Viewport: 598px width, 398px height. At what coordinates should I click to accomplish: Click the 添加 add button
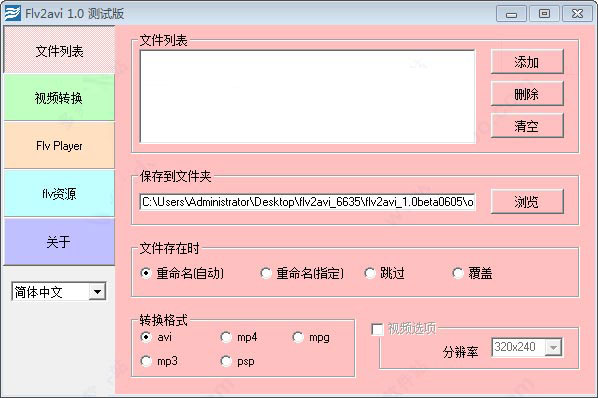click(527, 61)
